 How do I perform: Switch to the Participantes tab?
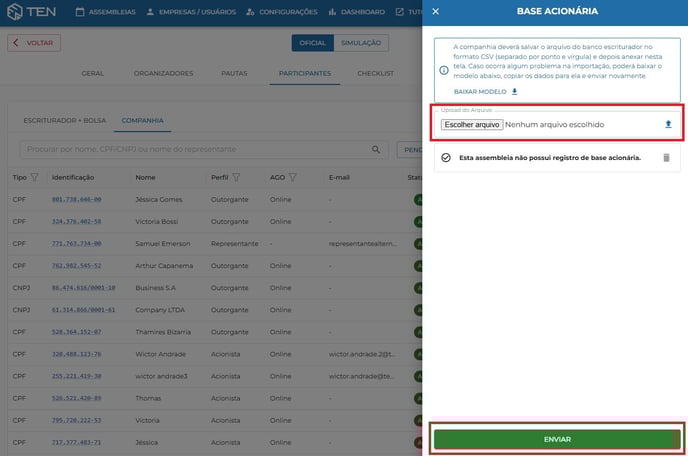(x=305, y=73)
